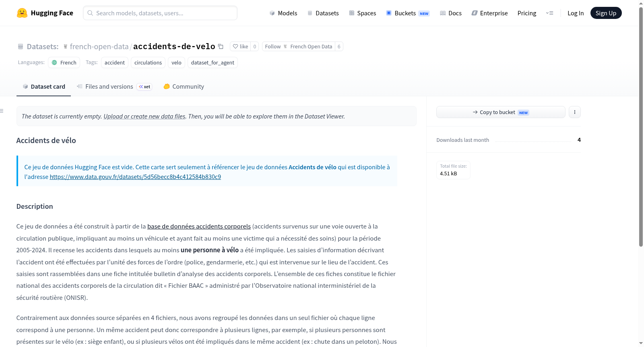Expand the navigation overflow menu icon
The height and width of the screenshot is (347, 644).
pyautogui.click(x=549, y=13)
